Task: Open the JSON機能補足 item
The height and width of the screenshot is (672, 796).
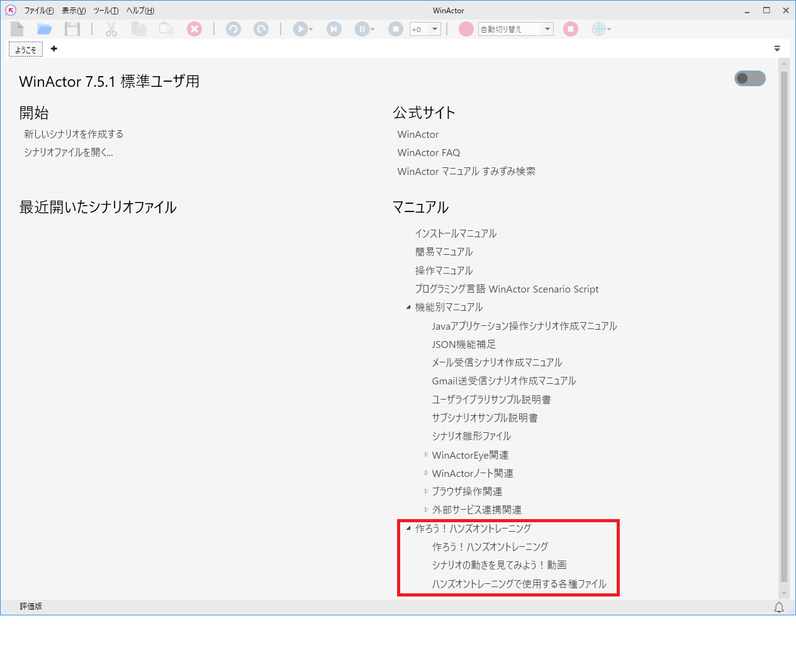Action: coord(464,344)
